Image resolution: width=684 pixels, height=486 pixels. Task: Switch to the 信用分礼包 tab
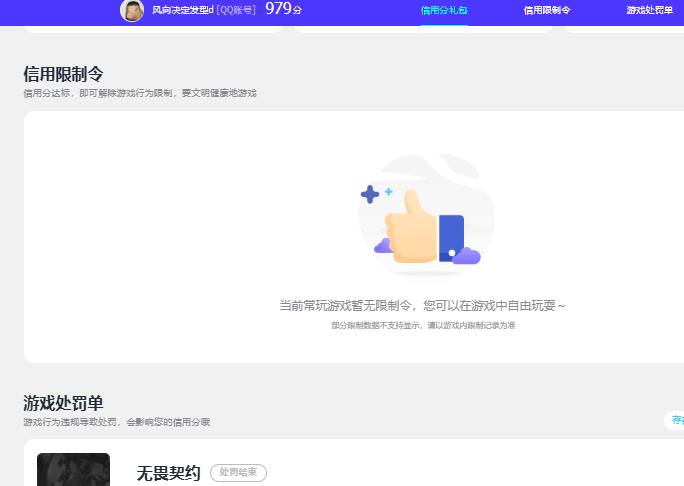pyautogui.click(x=444, y=10)
